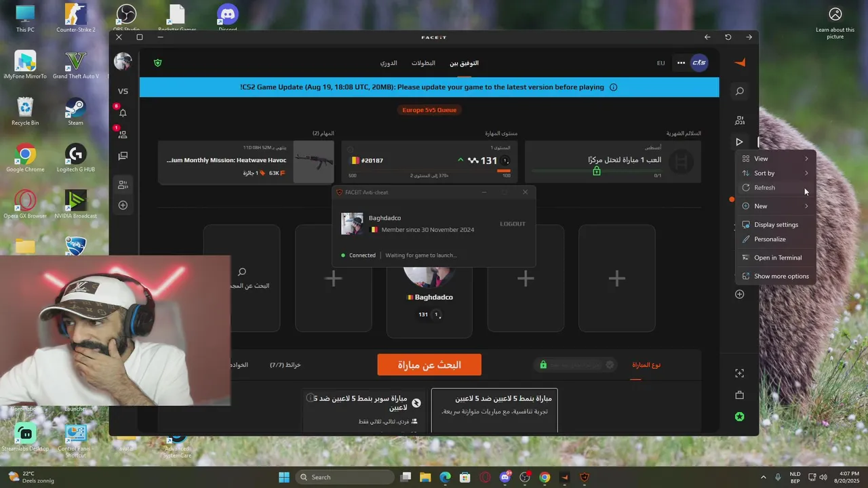Choose Refresh in the context menu
The height and width of the screenshot is (488, 868).
click(775, 188)
